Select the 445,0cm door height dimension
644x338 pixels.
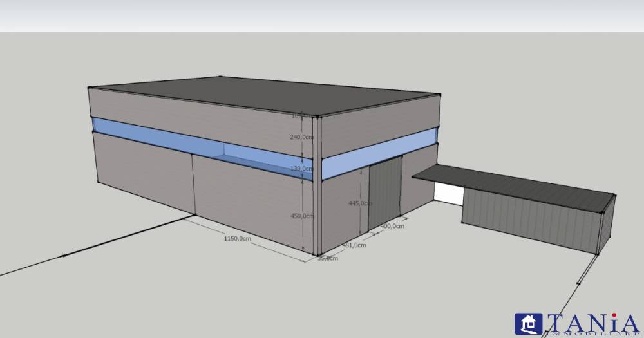pyautogui.click(x=359, y=203)
